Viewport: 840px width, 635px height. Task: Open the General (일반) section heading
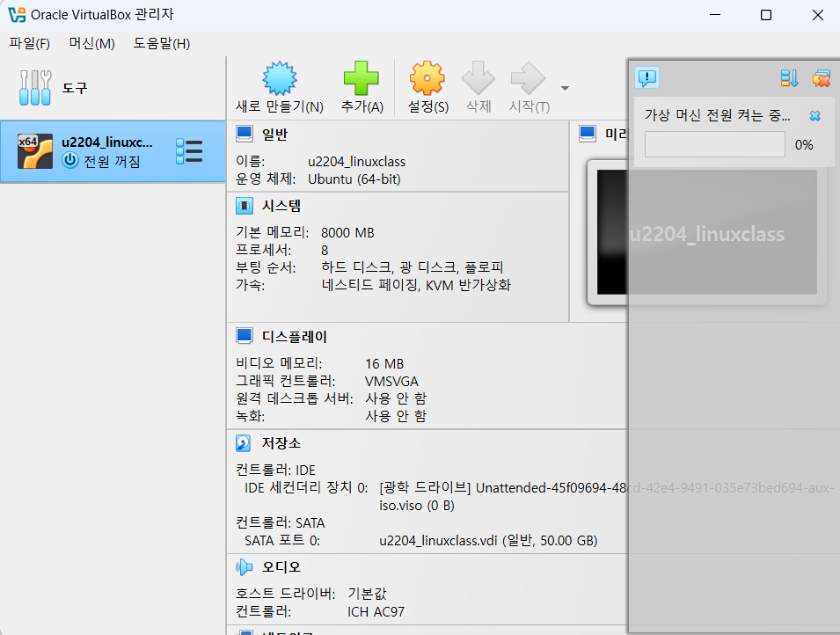click(x=274, y=134)
